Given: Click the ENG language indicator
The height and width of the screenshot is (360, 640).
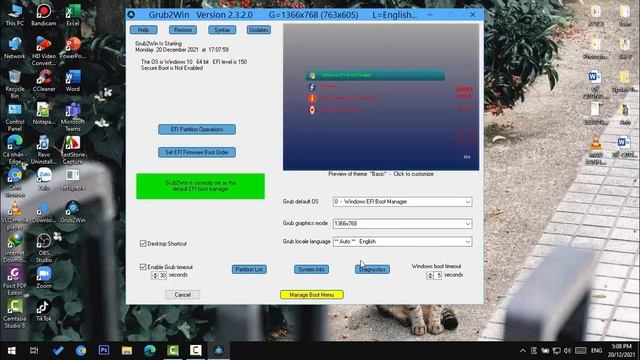Looking at the screenshot, I should tap(596, 351).
